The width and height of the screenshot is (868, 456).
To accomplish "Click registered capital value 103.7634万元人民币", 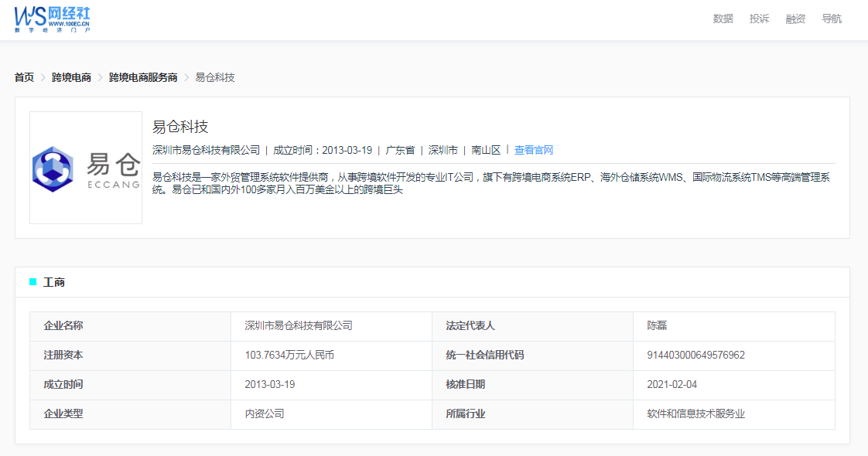I will point(289,356).
